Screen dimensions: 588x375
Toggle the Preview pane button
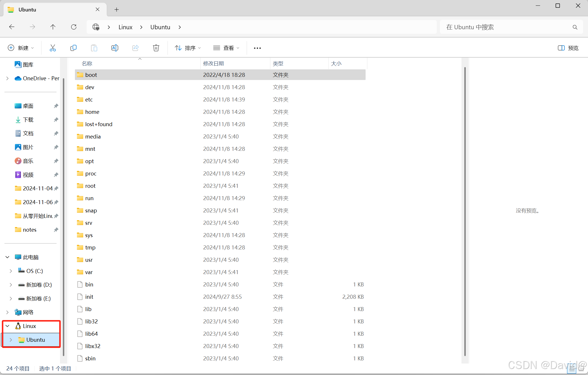click(568, 48)
